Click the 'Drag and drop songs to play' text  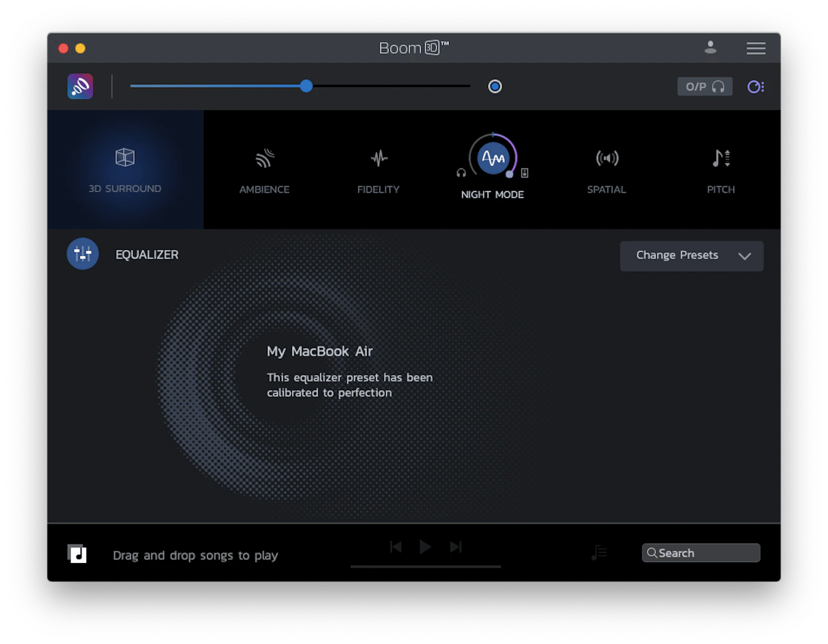196,555
